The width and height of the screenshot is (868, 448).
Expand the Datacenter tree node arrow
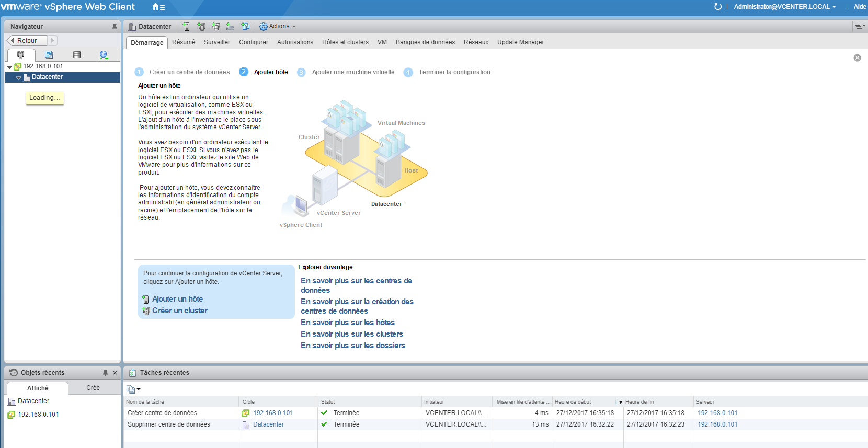pos(18,77)
